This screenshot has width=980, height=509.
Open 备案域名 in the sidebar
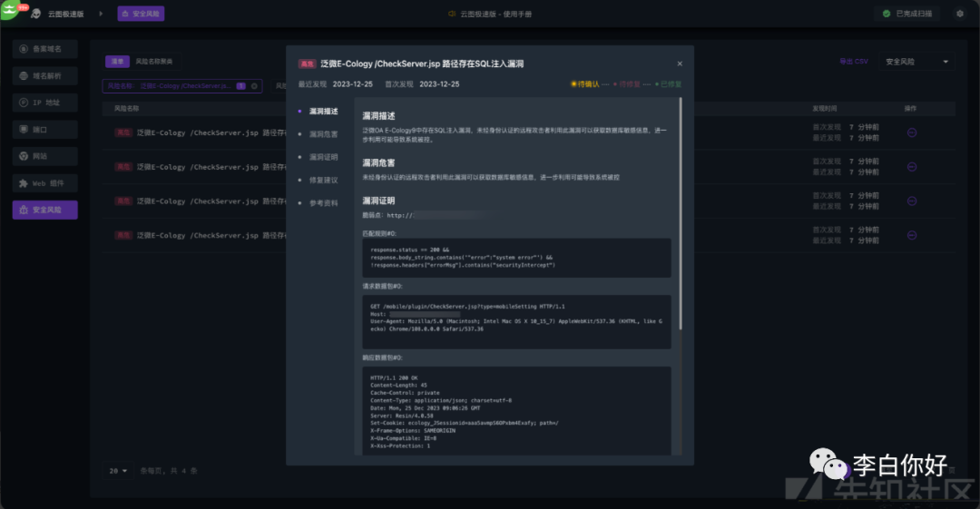[x=45, y=49]
